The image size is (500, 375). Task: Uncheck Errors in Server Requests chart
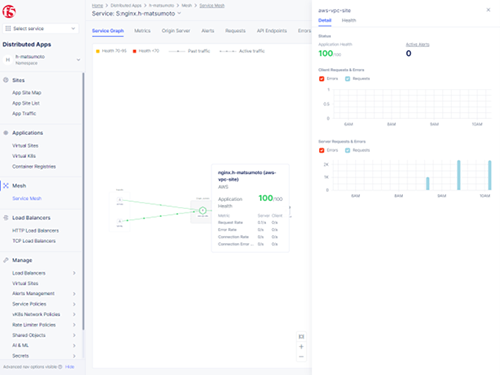coord(322,150)
